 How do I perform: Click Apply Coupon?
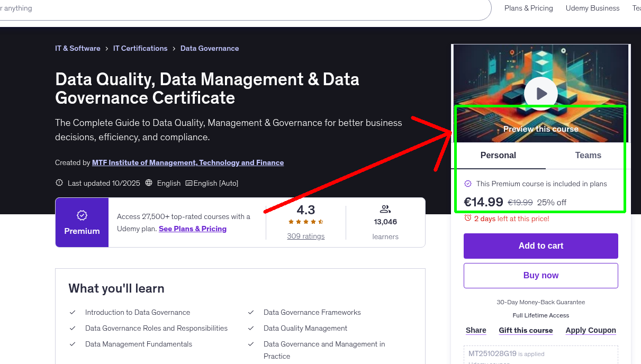tap(591, 330)
